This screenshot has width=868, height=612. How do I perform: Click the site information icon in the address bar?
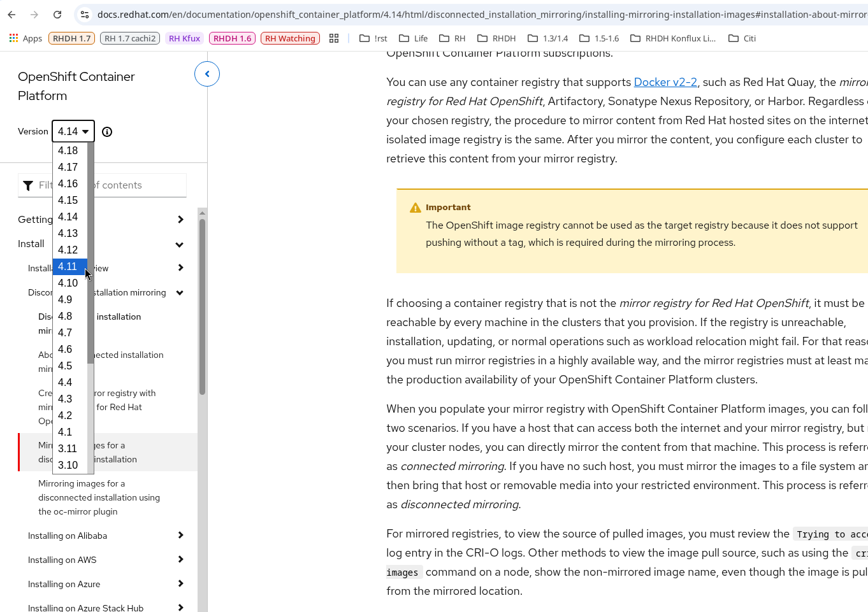point(84,15)
